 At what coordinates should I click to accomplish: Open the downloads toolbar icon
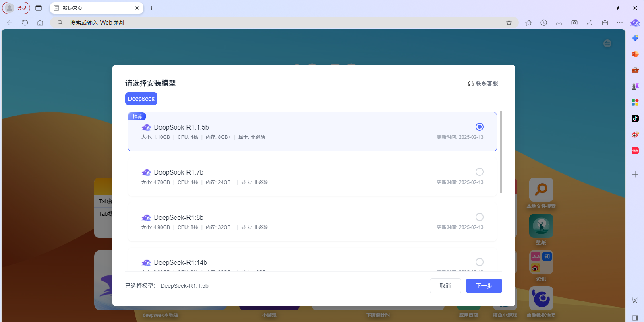point(559,23)
